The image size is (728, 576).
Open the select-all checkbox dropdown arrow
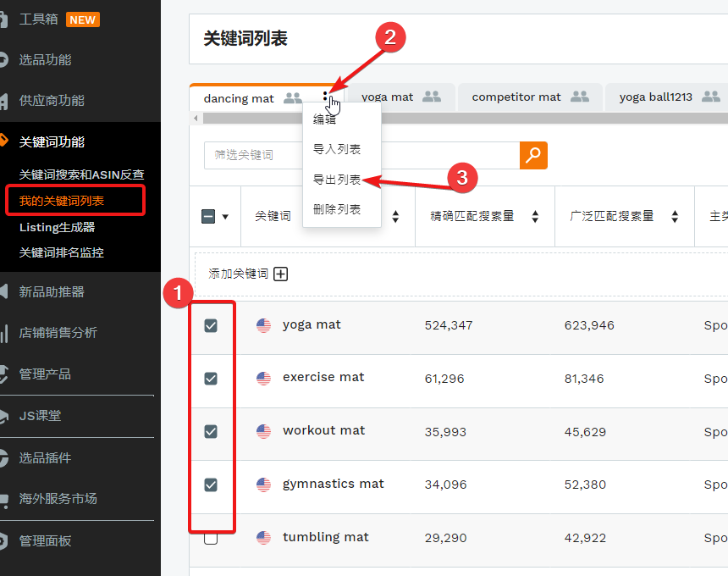pyautogui.click(x=226, y=217)
